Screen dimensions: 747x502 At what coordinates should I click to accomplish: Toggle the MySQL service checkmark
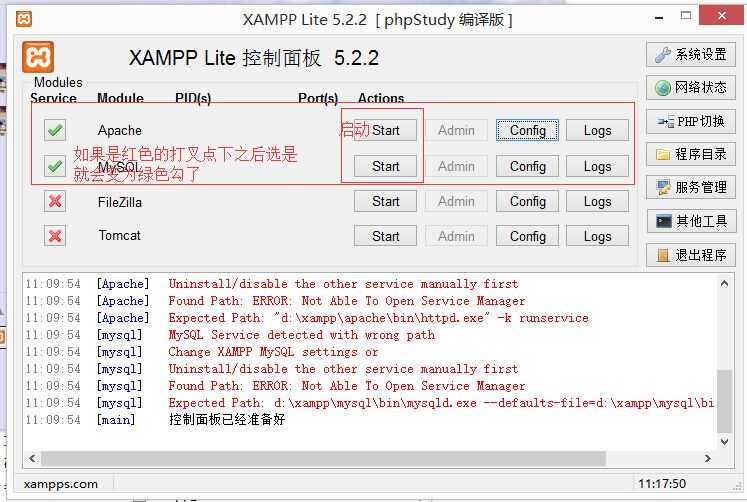coord(55,166)
